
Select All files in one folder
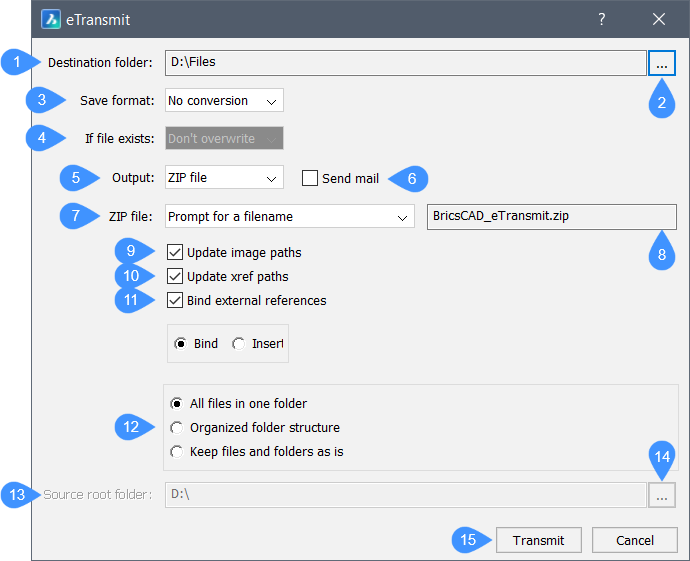pyautogui.click(x=177, y=404)
